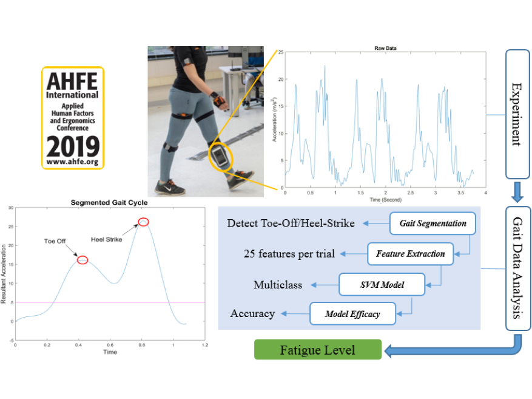Click the Segmented Gait Cycle chart title
The width and height of the screenshot is (532, 399).
(x=109, y=202)
